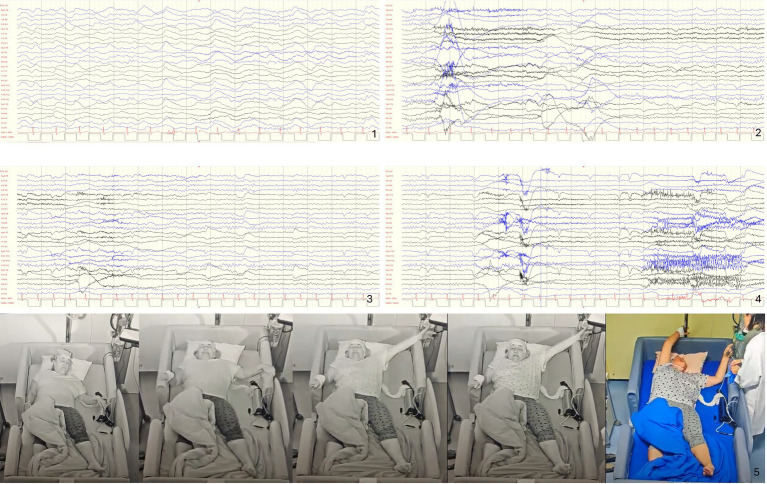Open third grayscale frame, arm raised to rail
The width and height of the screenshot is (767, 484).
coord(370,398)
